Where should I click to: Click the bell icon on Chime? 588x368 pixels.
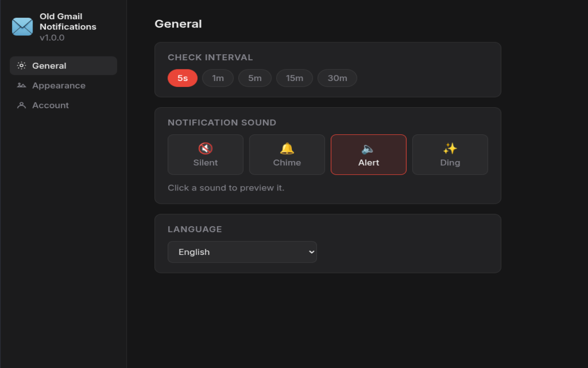[x=287, y=149]
